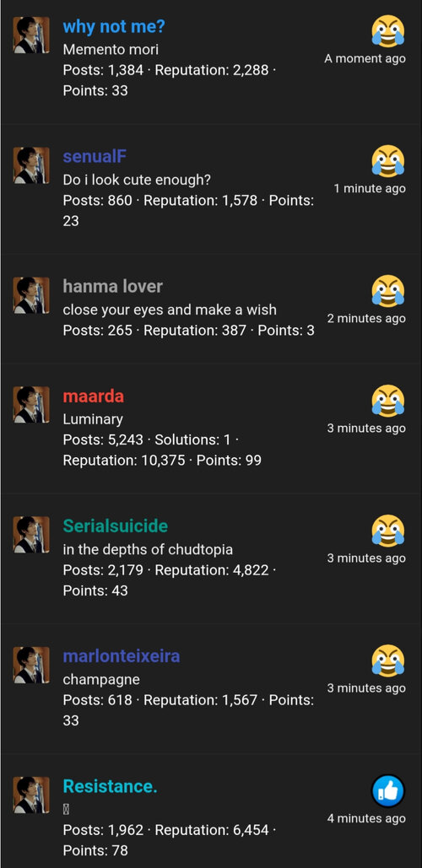Image resolution: width=422 pixels, height=868 pixels.
Task: Open the Resistance. username link
Action: (111, 786)
